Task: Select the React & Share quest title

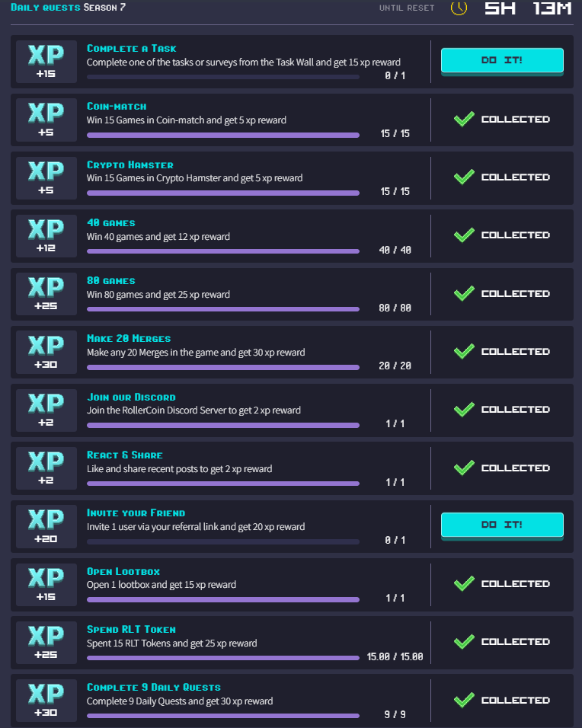Action: click(x=124, y=455)
